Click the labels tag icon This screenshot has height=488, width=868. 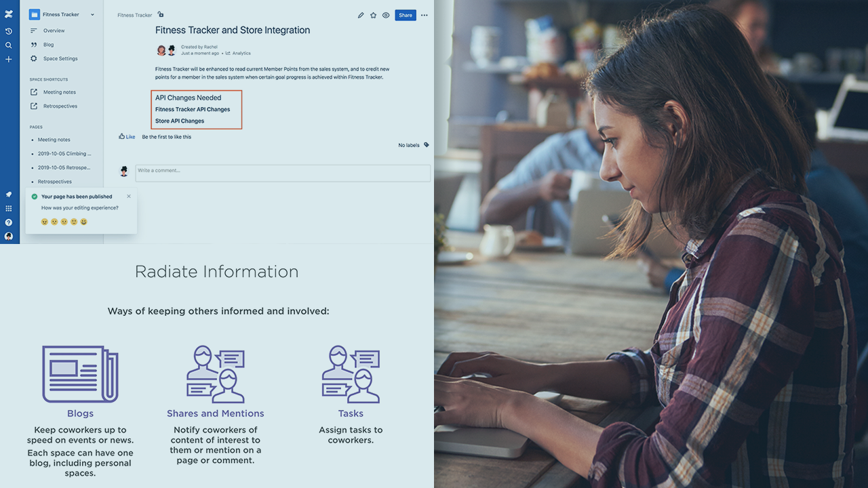[x=427, y=145]
